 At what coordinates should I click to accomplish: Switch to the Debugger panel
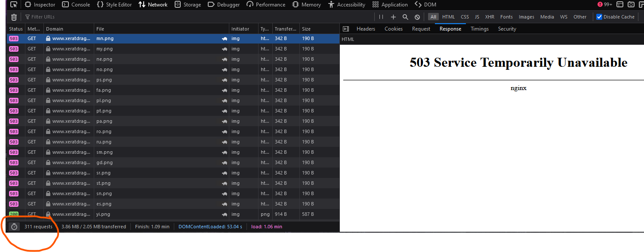(x=223, y=5)
